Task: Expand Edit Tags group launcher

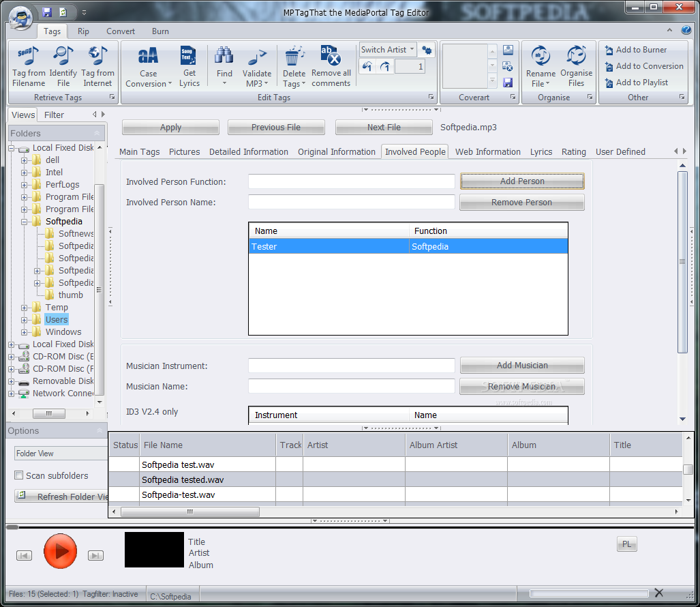Action: pos(431,97)
